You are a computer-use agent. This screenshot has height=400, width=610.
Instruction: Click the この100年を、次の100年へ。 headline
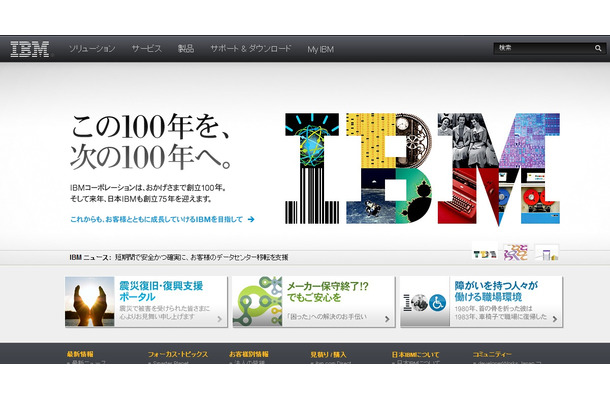[x=151, y=142]
